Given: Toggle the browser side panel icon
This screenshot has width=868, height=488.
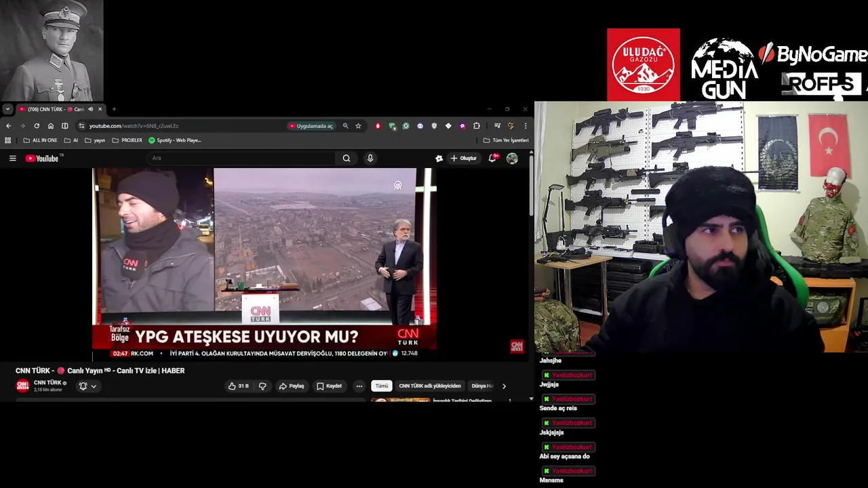Looking at the screenshot, I should [64, 125].
